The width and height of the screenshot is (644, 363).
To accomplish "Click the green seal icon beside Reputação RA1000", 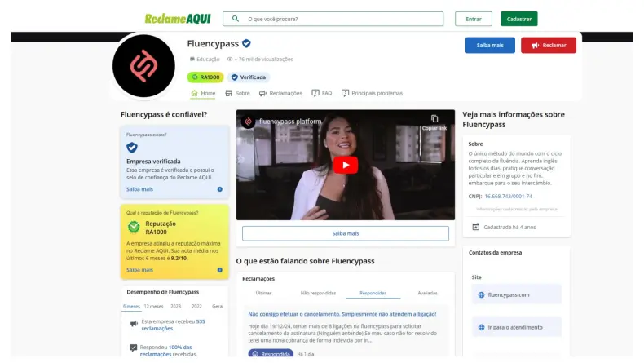I will (134, 227).
